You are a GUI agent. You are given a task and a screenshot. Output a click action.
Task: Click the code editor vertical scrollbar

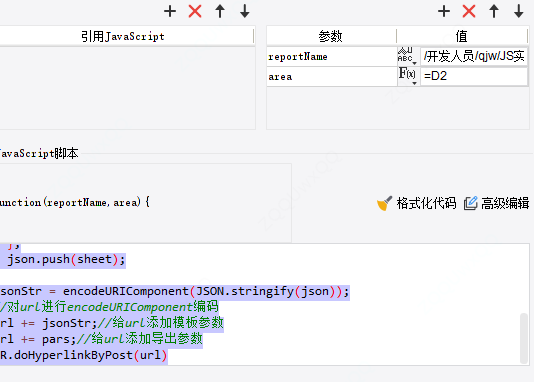tap(524, 338)
